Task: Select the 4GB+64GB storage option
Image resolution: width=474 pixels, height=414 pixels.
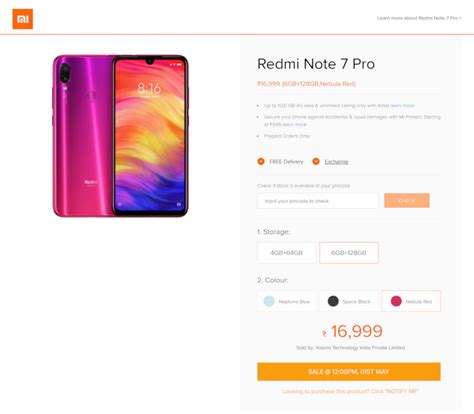Action: (x=287, y=253)
